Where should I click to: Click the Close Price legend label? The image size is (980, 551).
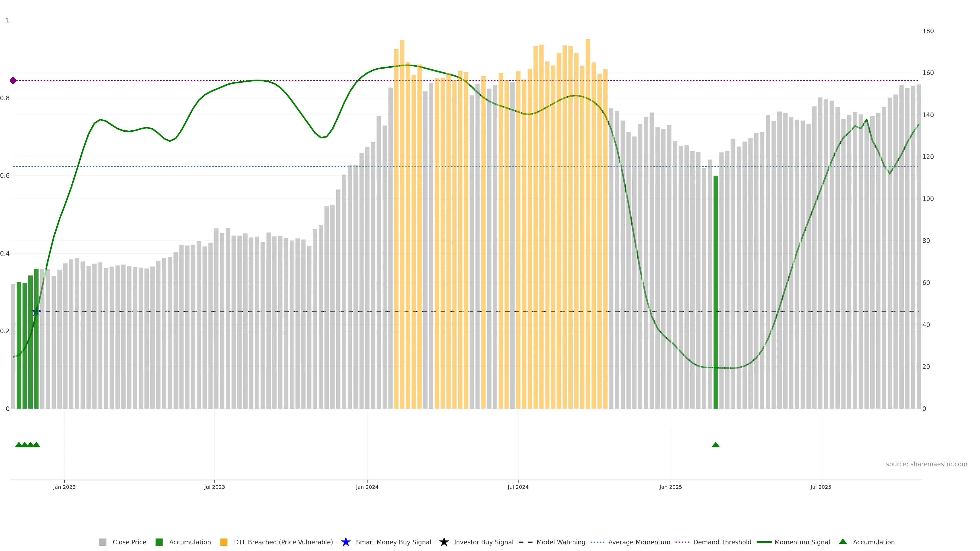(129, 542)
